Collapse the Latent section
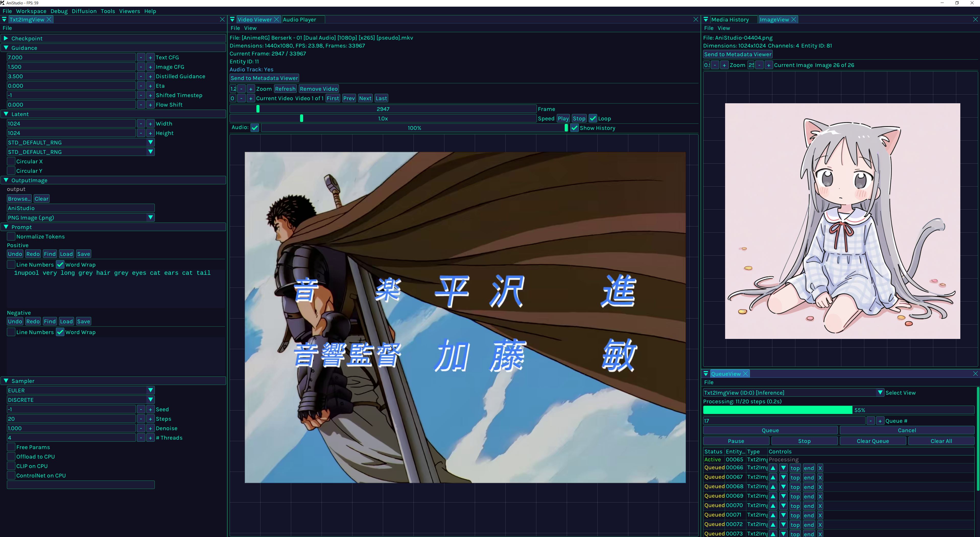Image resolution: width=980 pixels, height=537 pixels. (x=113, y=114)
